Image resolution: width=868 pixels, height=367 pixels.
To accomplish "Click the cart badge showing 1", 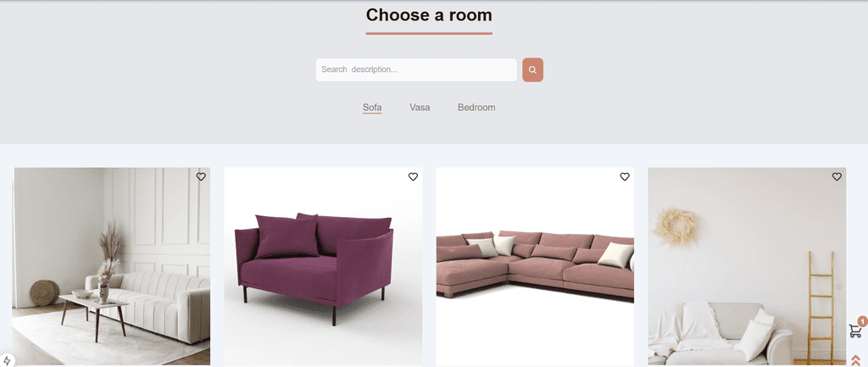I will (x=862, y=321).
